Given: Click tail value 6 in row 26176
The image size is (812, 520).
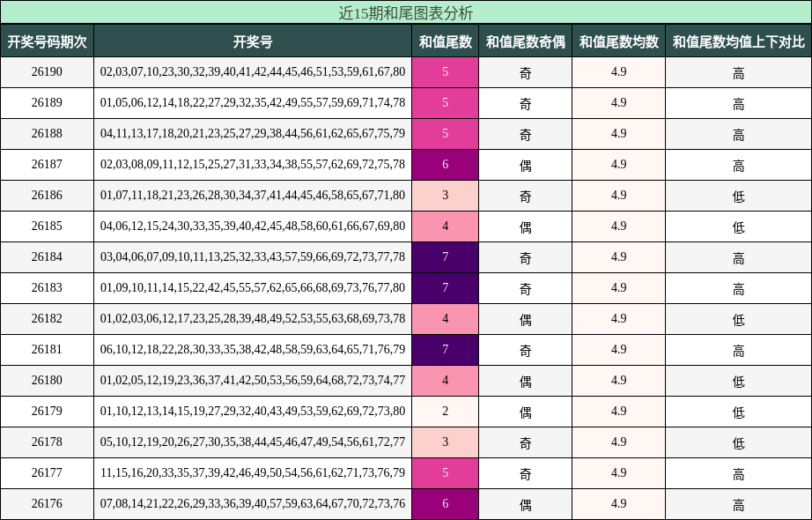Looking at the screenshot, I should tap(446, 504).
